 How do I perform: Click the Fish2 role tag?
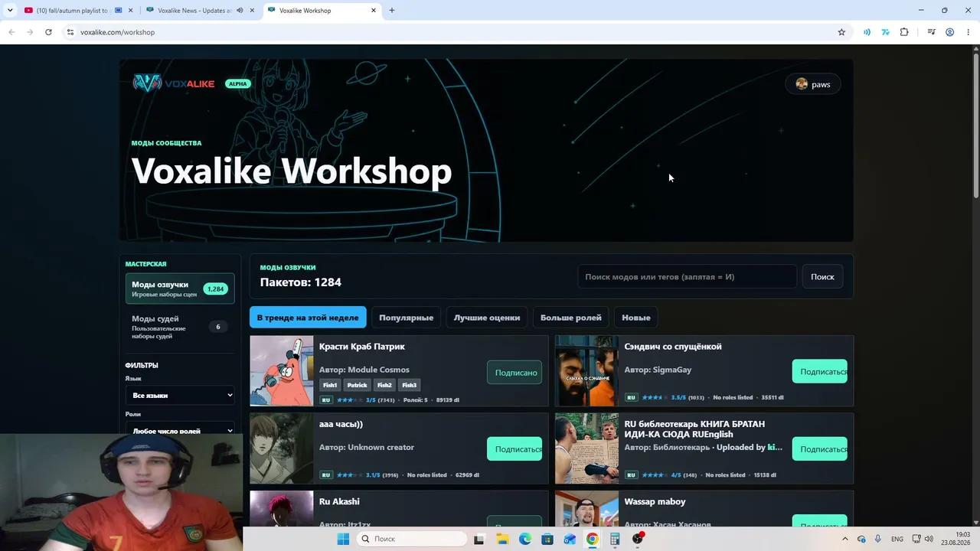384,385
